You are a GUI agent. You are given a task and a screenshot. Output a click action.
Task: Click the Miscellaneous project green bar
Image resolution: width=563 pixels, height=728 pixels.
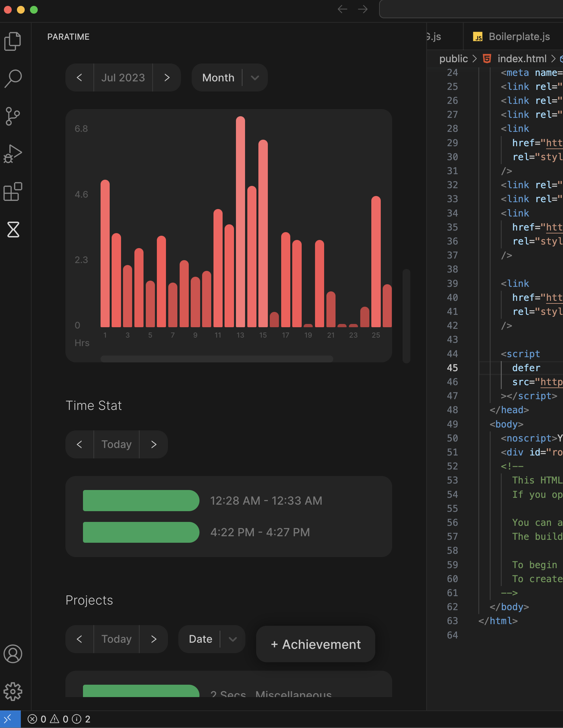coord(141,691)
